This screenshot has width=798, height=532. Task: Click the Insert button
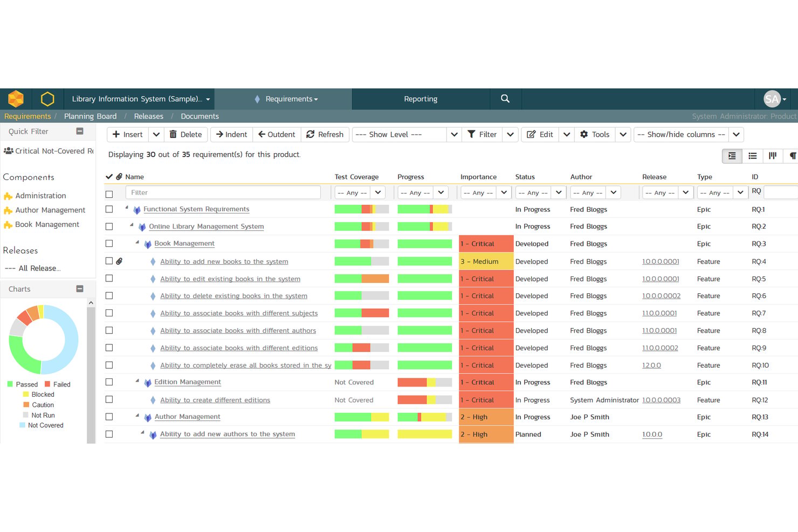point(128,134)
